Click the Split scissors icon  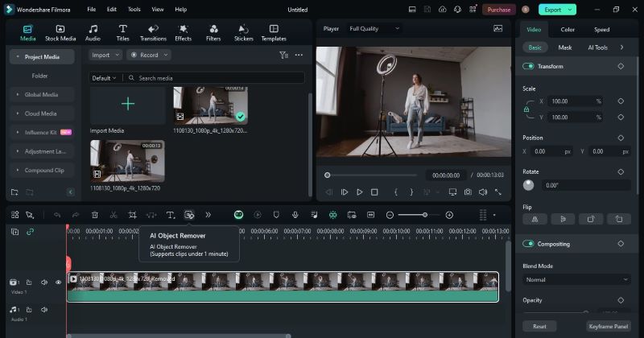tap(114, 215)
